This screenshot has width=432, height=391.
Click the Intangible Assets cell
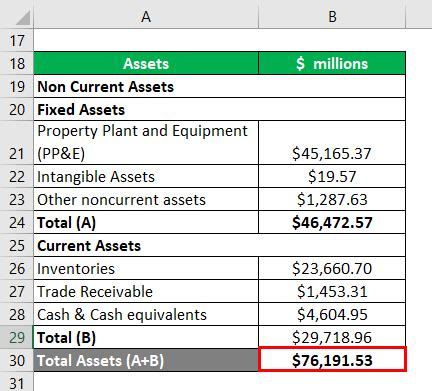click(146, 176)
